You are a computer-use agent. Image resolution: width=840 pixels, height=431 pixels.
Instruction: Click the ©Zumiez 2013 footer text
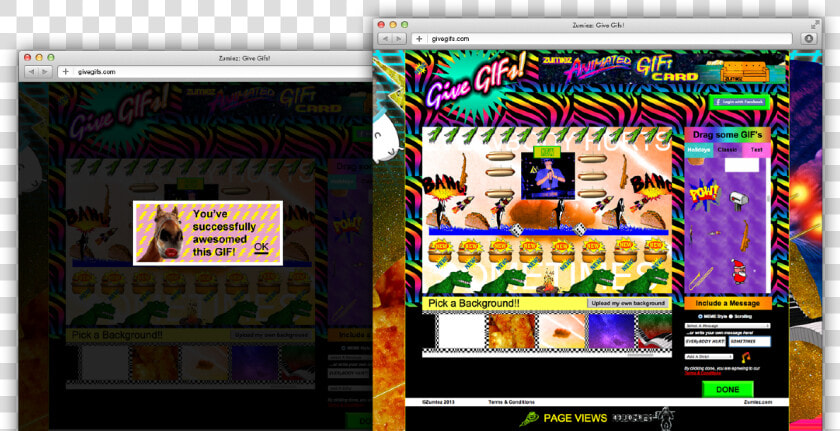(438, 402)
